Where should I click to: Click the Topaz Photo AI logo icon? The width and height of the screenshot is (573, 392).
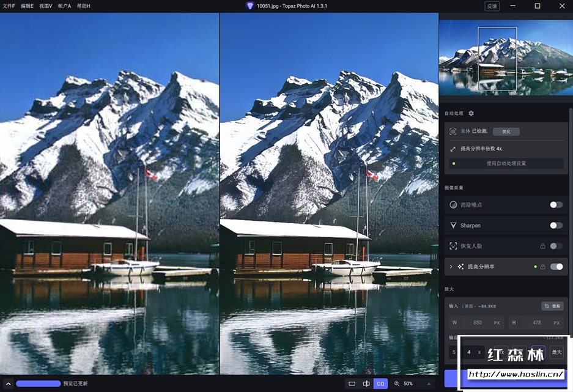250,6
